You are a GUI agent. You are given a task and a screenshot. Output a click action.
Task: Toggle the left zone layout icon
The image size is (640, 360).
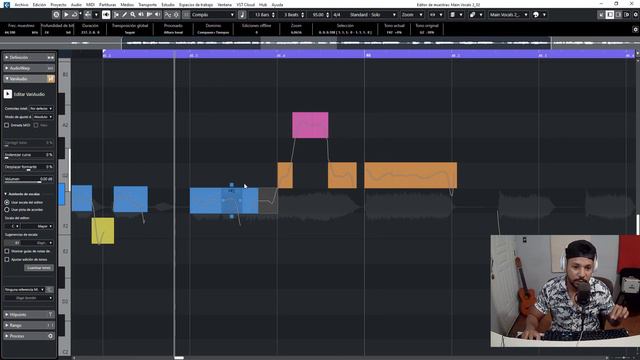[x=601, y=15]
